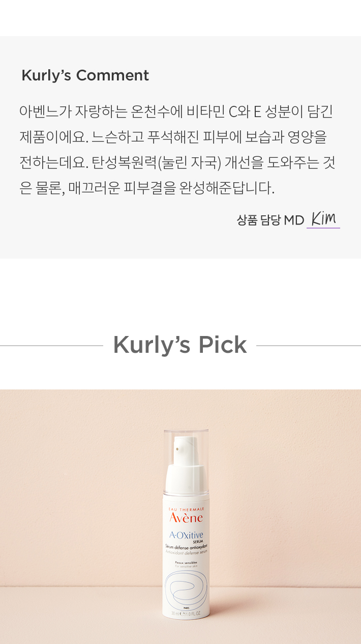Image resolution: width=361 pixels, height=644 pixels.
Task: Click the handwritten Kim signature
Action: pos(323,218)
